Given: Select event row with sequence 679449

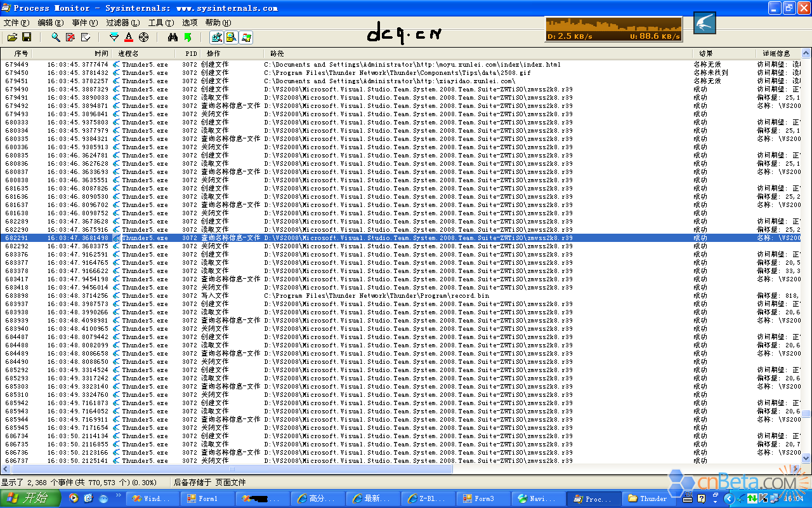Looking at the screenshot, I should click(400, 64).
